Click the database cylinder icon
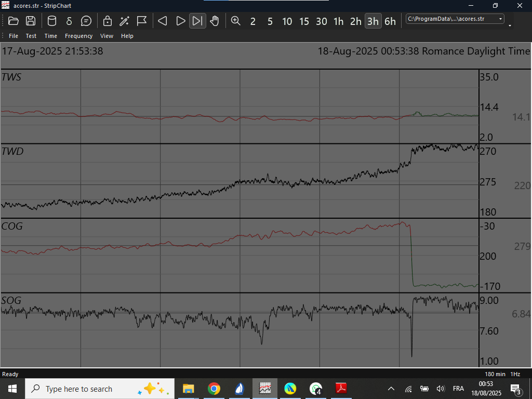The width and height of the screenshot is (532, 399). pos(52,21)
